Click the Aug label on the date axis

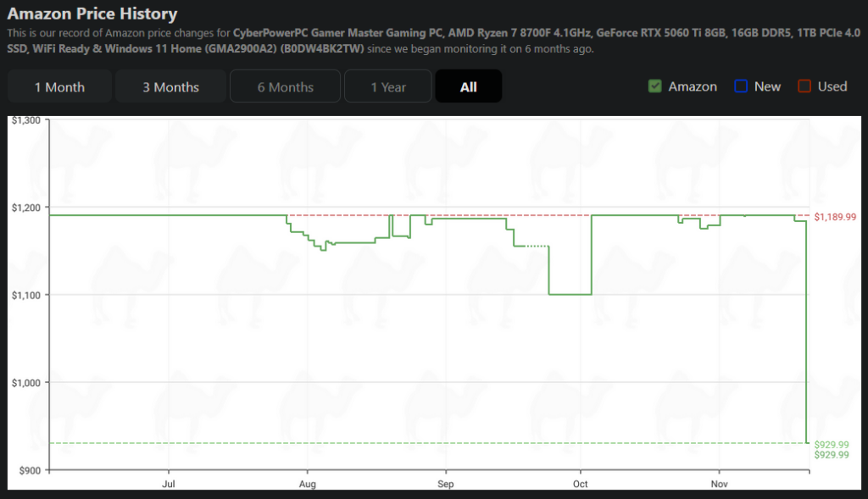308,485
